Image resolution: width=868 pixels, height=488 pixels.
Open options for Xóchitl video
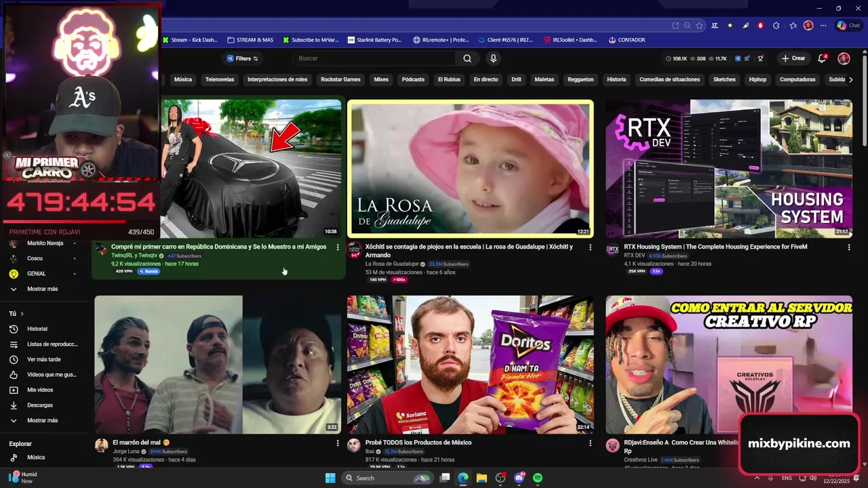tap(590, 247)
